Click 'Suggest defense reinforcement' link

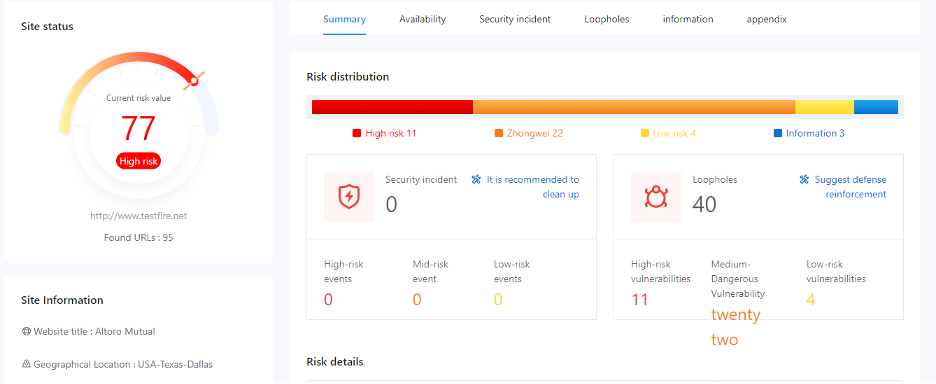(850, 187)
